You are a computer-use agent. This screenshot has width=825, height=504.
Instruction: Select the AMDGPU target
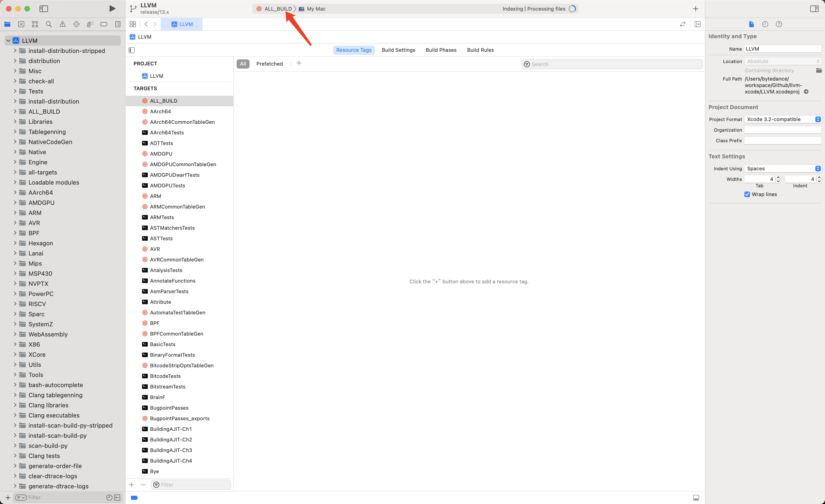161,154
